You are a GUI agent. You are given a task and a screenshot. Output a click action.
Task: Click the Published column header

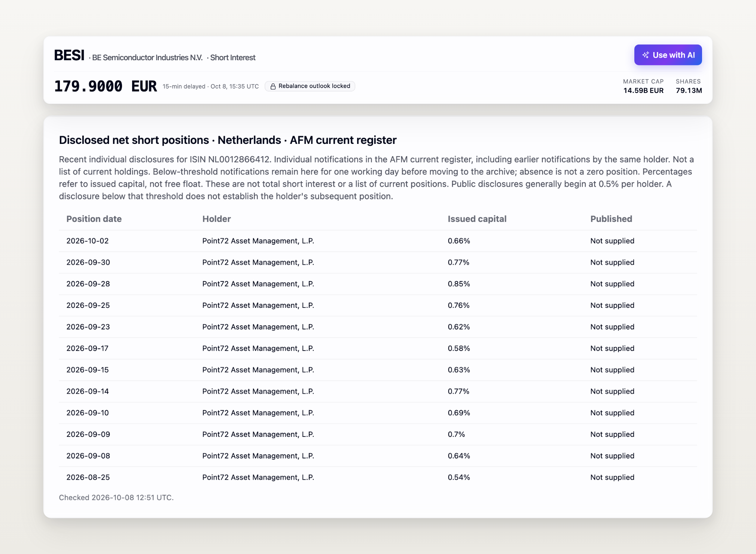click(611, 219)
